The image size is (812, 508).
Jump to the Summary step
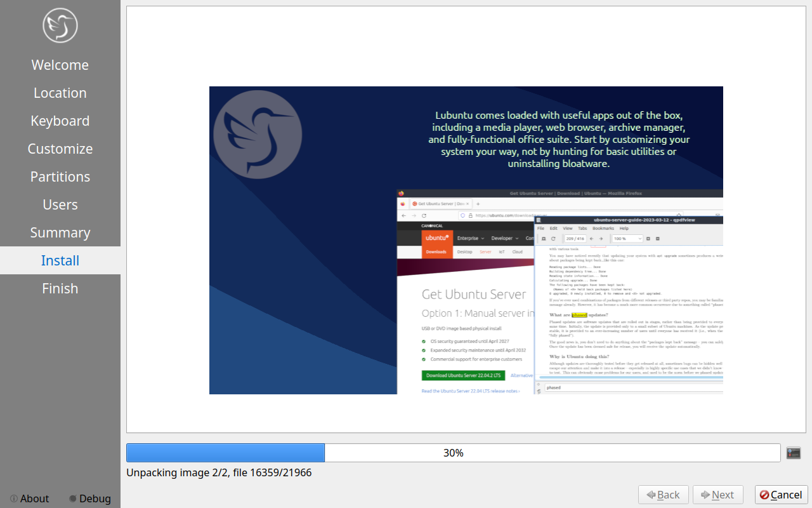click(x=60, y=232)
